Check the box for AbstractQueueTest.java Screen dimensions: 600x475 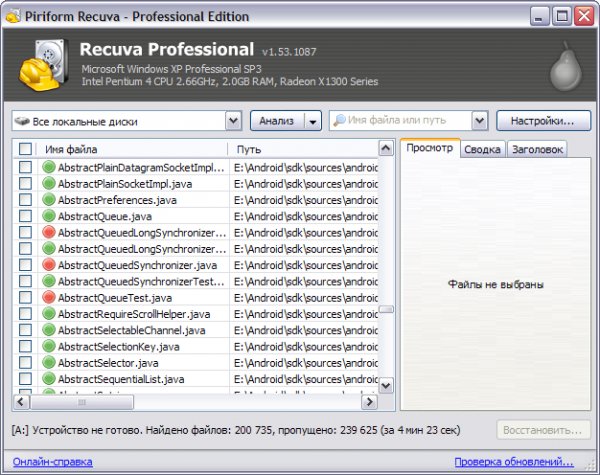tap(25, 297)
